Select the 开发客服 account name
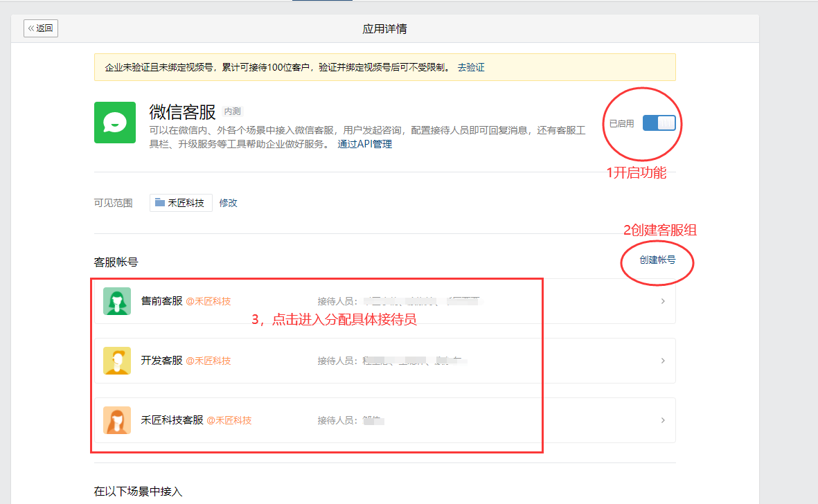818x504 pixels. pyautogui.click(x=161, y=361)
